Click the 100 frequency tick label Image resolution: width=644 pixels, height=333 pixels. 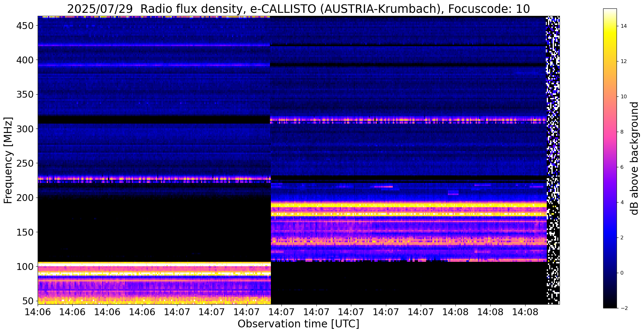tap(25, 267)
